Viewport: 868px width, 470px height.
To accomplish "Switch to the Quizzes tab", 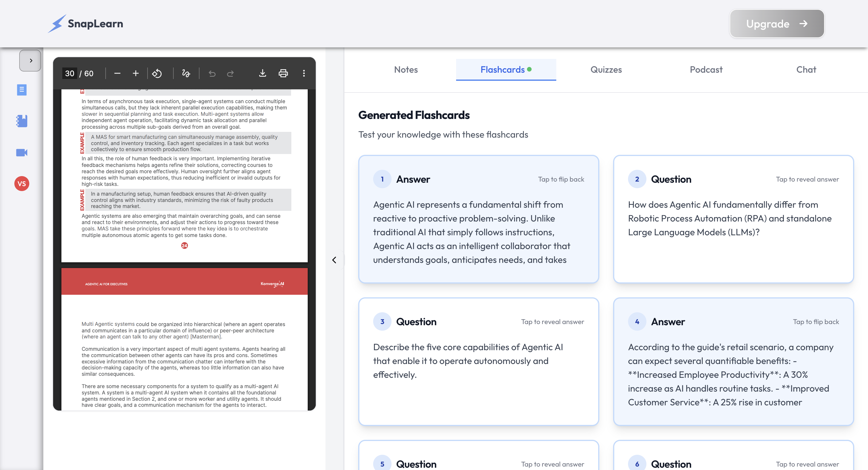I will tap(606, 70).
